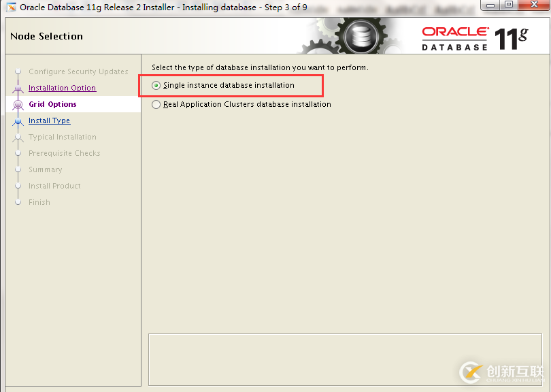The width and height of the screenshot is (551, 392).
Task: Click 'Select the type of database installation' text
Action: click(x=260, y=67)
